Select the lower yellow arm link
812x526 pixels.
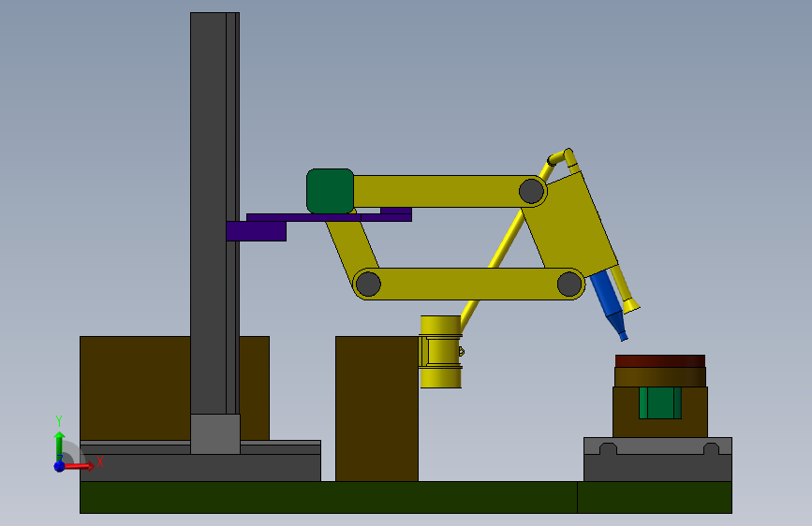[x=468, y=284]
